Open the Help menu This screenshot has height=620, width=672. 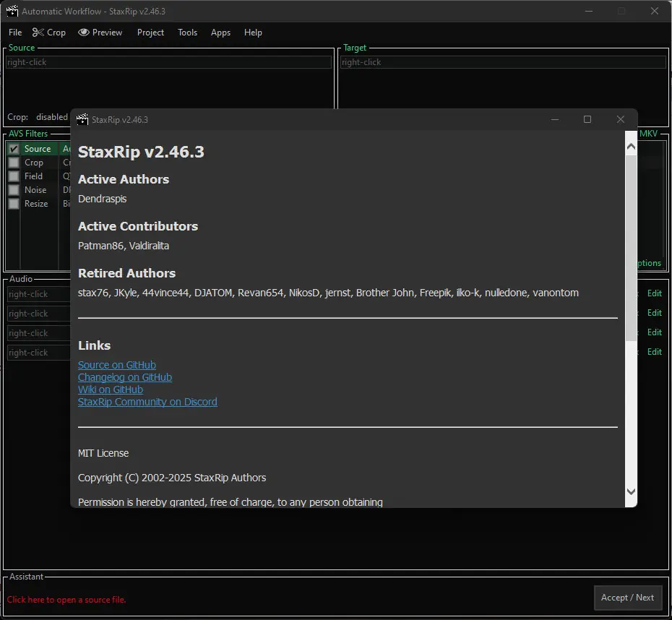[x=253, y=33]
